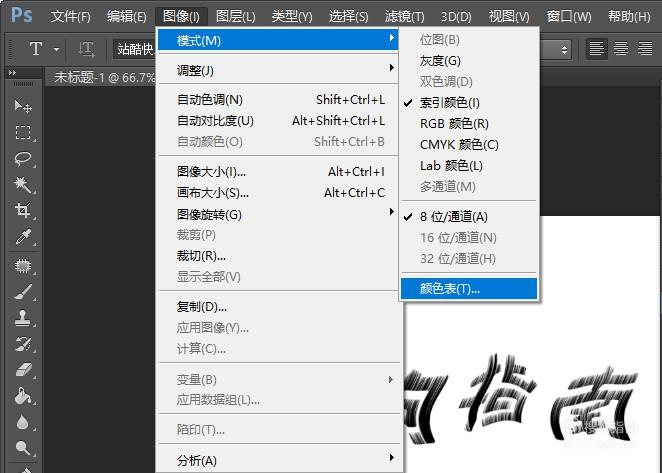Viewport: 662px width, 473px height.
Task: Switch to RGB 颜色(R) mode
Action: click(x=469, y=124)
